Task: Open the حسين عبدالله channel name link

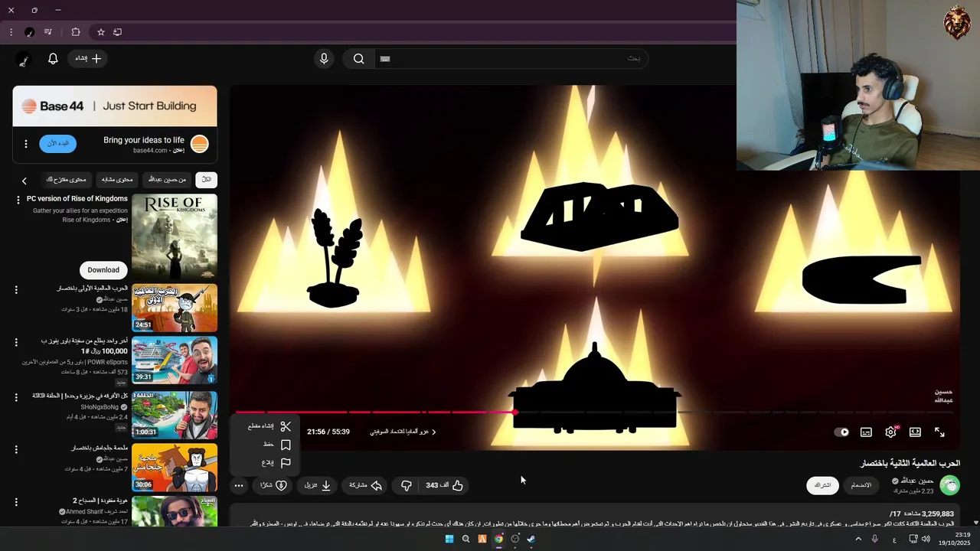Action: coord(916,481)
